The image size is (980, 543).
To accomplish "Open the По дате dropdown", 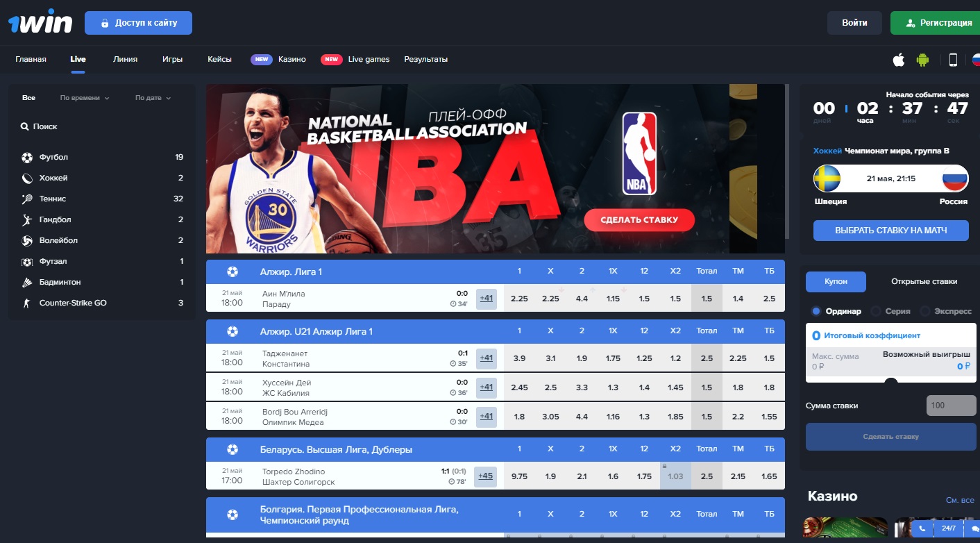I will coord(153,98).
